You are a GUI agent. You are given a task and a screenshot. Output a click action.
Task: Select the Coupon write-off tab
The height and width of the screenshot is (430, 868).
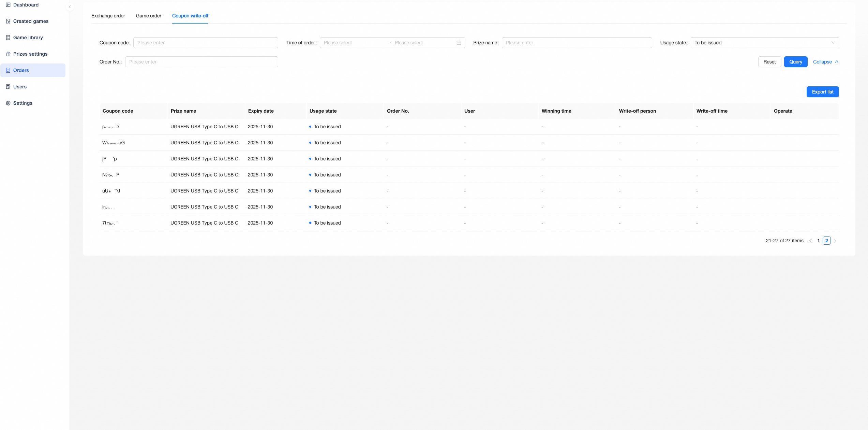coord(190,16)
